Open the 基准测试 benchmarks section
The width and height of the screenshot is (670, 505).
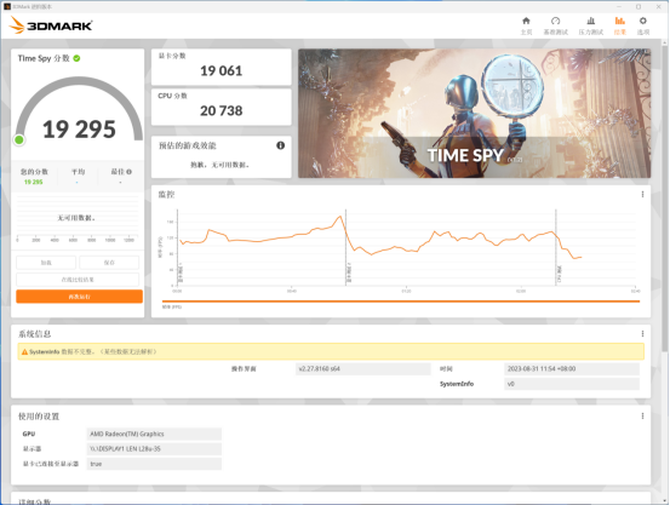tap(555, 26)
